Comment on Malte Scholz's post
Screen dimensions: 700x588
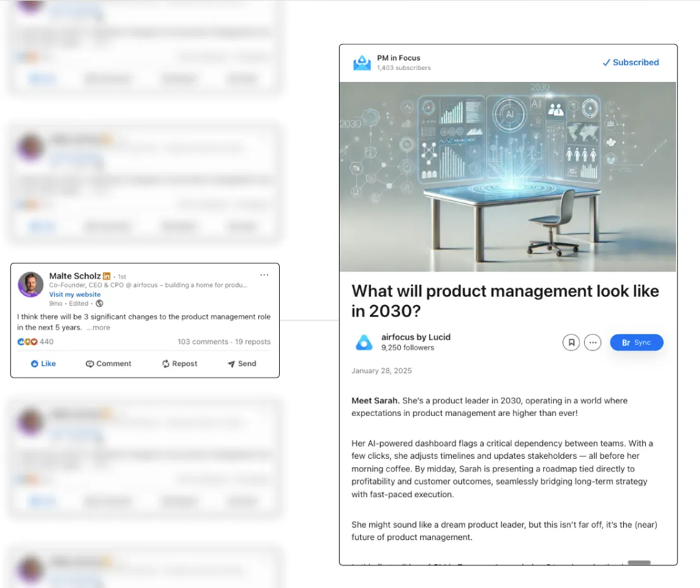click(108, 364)
